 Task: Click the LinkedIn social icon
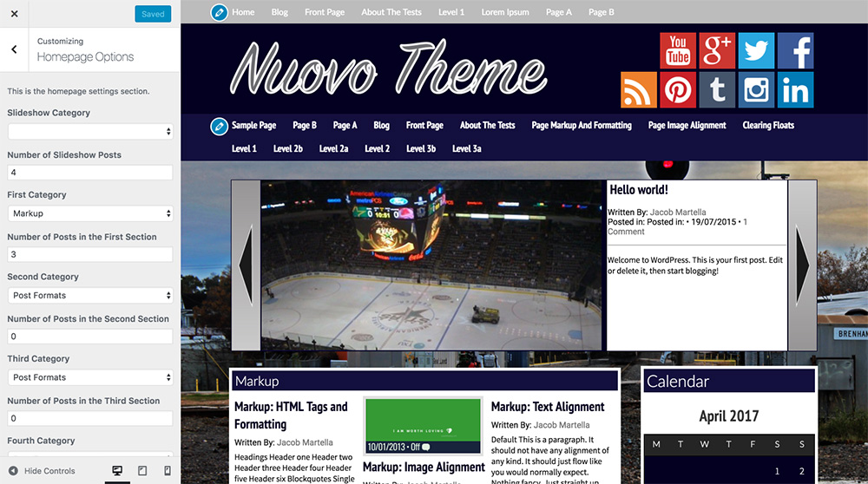coord(795,89)
